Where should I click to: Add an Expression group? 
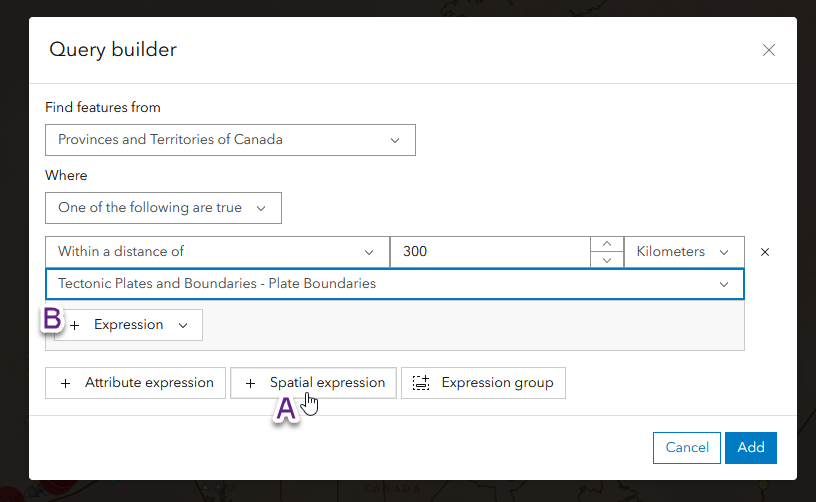point(483,383)
